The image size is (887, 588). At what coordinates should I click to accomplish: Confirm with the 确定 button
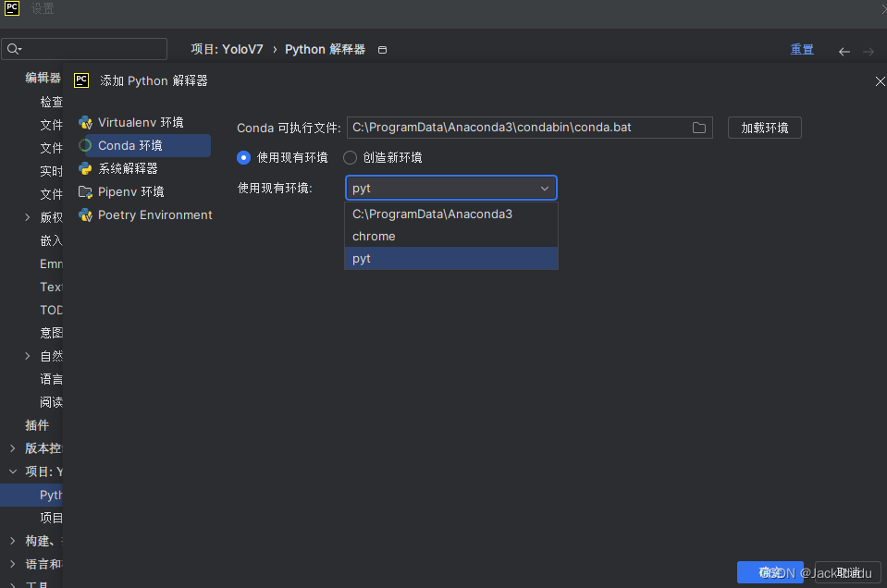click(770, 572)
